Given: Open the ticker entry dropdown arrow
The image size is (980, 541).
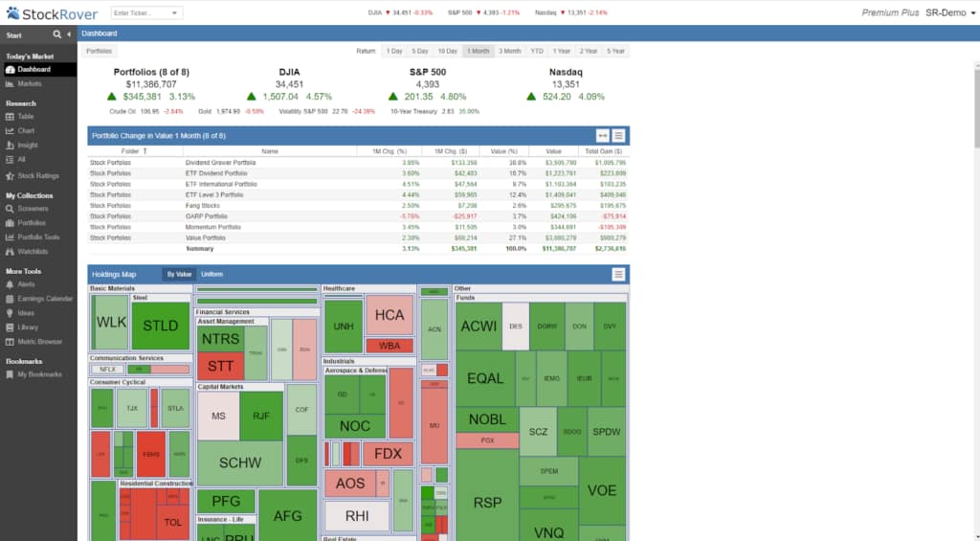Looking at the screenshot, I should click(x=174, y=13).
